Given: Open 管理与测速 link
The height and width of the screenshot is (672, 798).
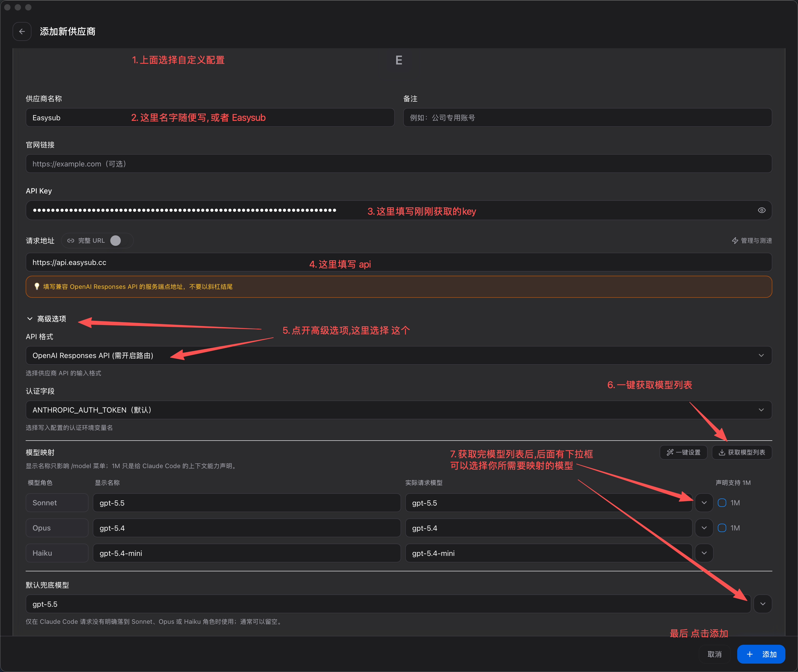Looking at the screenshot, I should click(x=752, y=241).
